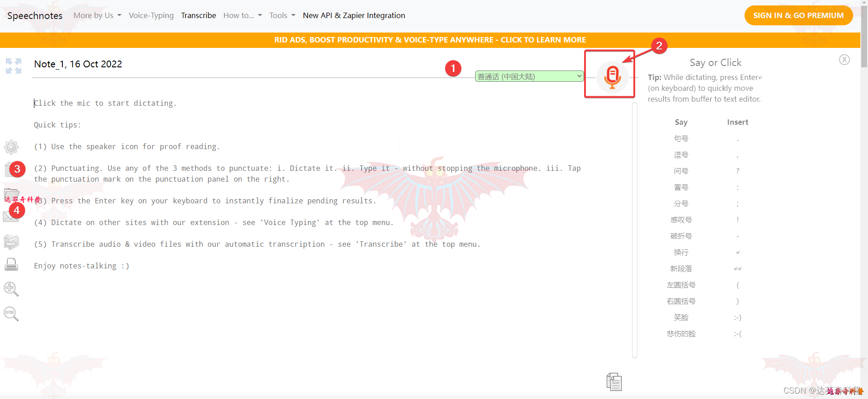Image resolution: width=868 pixels, height=399 pixels.
Task: Open the 普通话 (中国大陆) language dropdown
Action: coord(529,76)
